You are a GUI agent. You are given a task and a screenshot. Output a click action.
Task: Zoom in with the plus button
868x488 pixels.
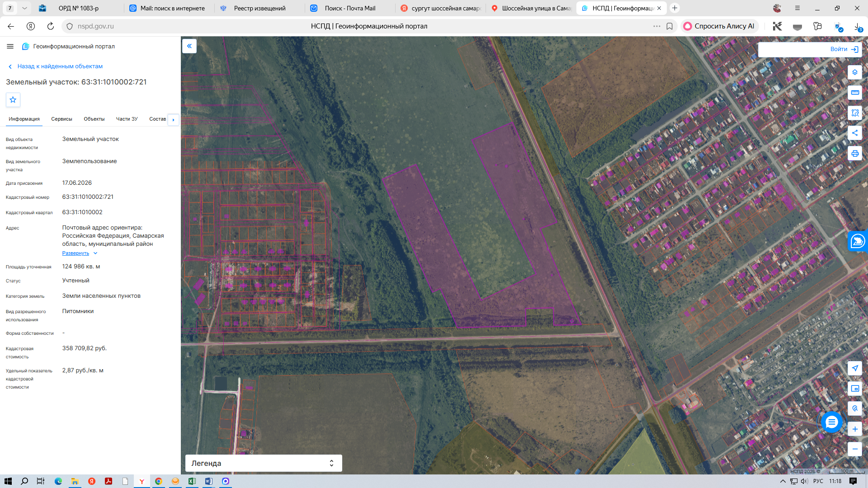coord(854,429)
